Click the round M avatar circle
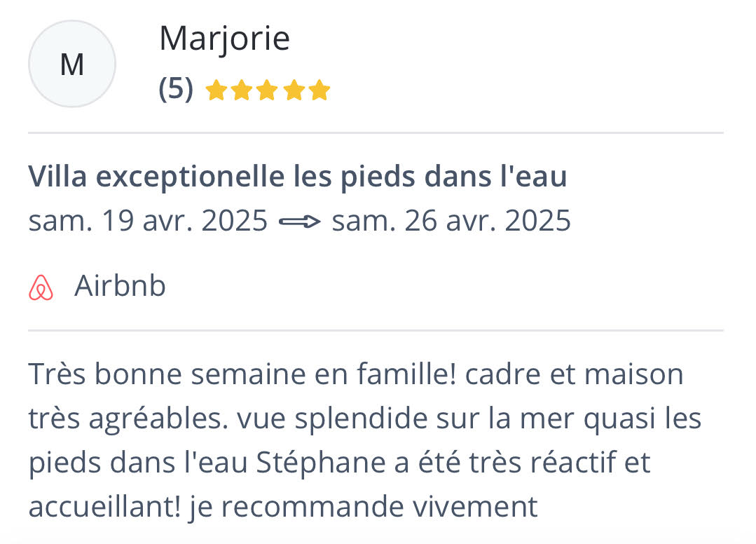756x544 pixels. pos(72,64)
